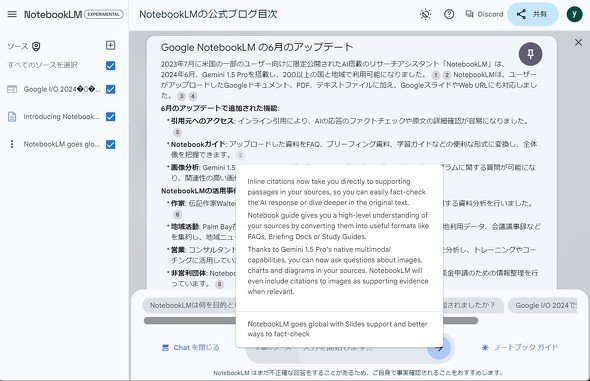This screenshot has height=381, width=590.
Task: Open the hamburger main menu
Action: click(12, 14)
